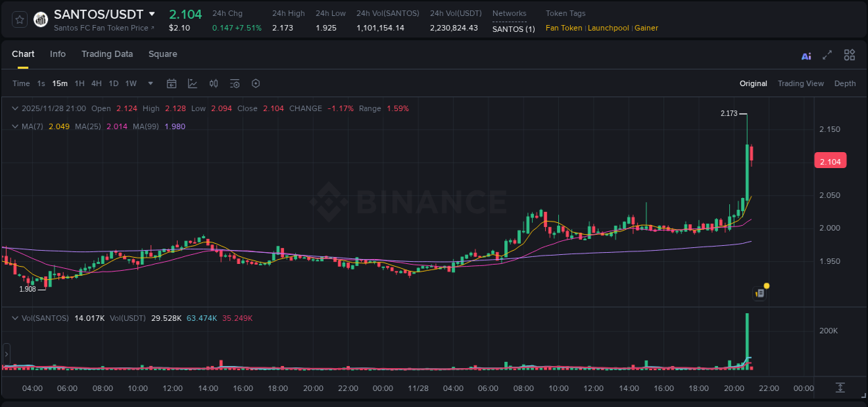Open the grid layout widgets icon
Screen dimensions: 868x407
[x=849, y=55]
